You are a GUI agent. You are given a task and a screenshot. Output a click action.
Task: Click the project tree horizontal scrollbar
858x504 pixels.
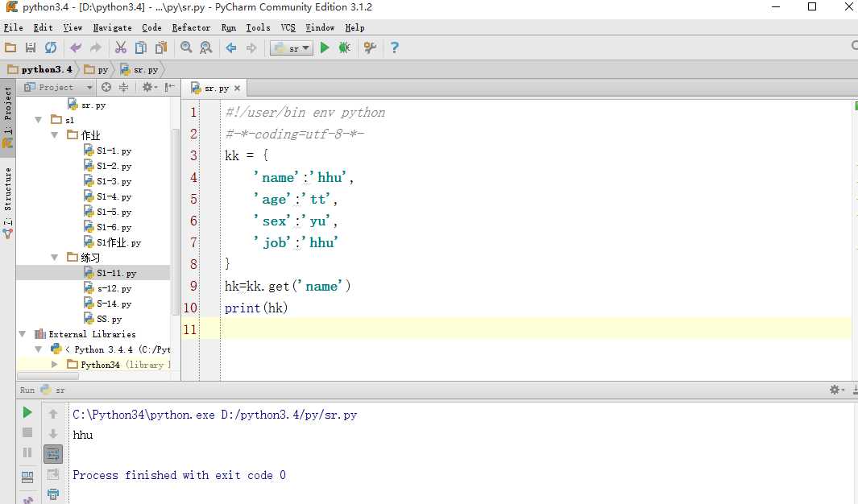(x=48, y=376)
